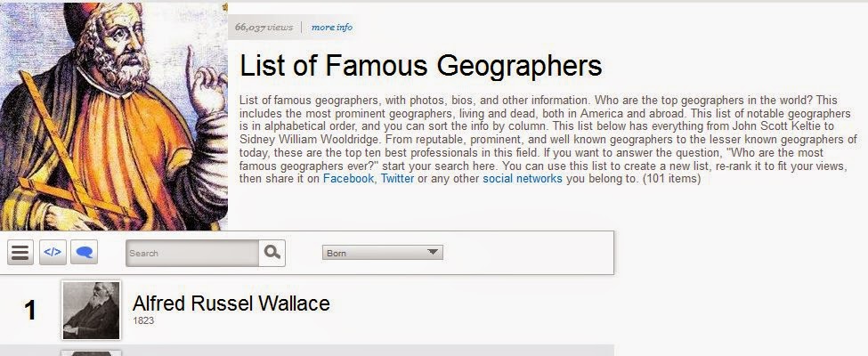Viewport: 868px width, 356px height.
Task: Select Alfred Russel Wallace portrait thumbnail
Action: pos(91,310)
